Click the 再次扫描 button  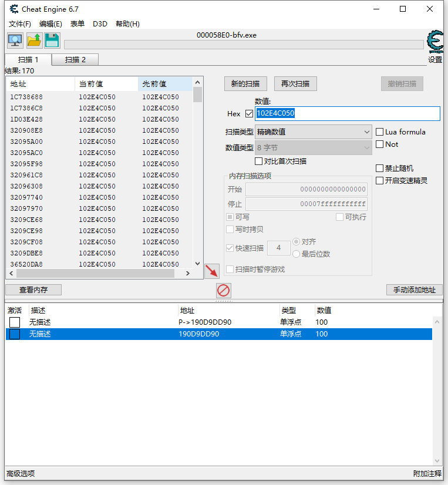pos(295,84)
